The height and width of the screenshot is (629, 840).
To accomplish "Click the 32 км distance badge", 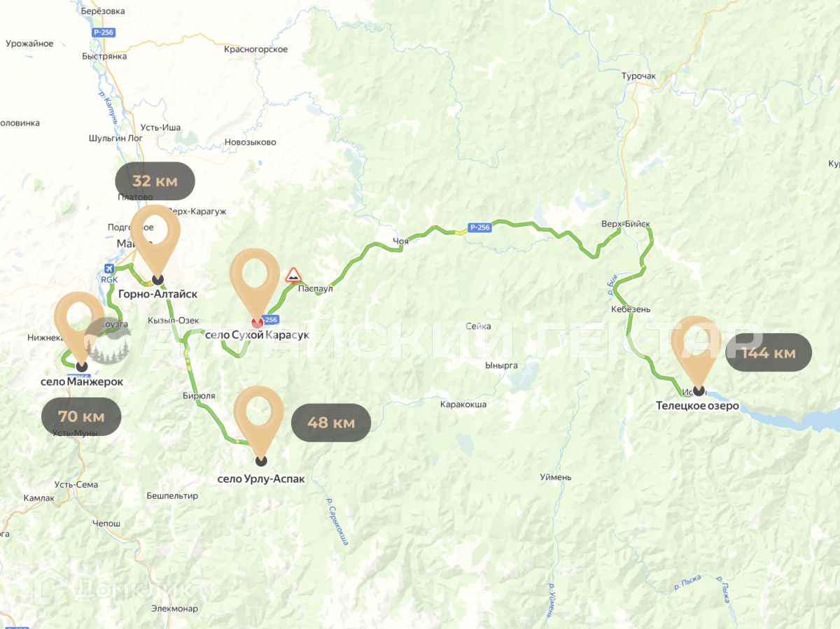I will click(155, 181).
